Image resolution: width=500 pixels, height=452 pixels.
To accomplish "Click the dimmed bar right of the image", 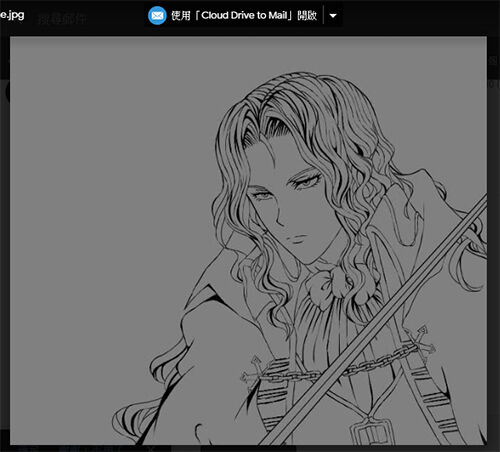I will (494, 233).
